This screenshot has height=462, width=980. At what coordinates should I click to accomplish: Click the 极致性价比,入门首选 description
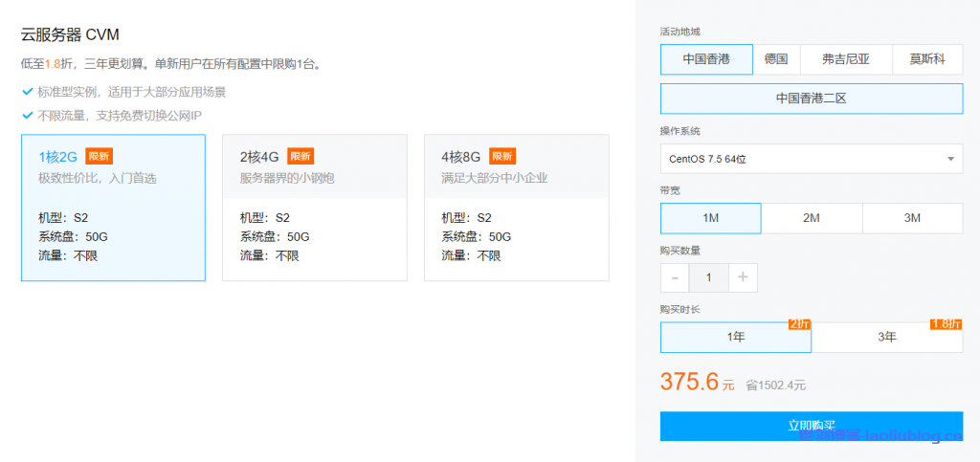click(x=98, y=179)
